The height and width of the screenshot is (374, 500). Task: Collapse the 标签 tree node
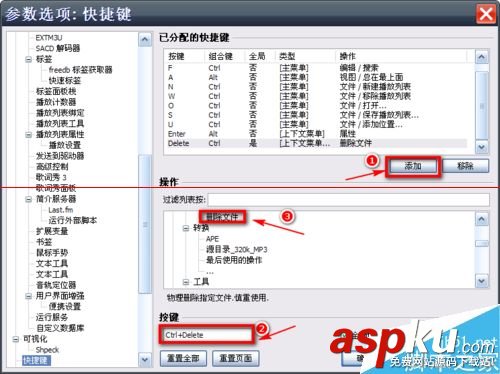click(29, 60)
